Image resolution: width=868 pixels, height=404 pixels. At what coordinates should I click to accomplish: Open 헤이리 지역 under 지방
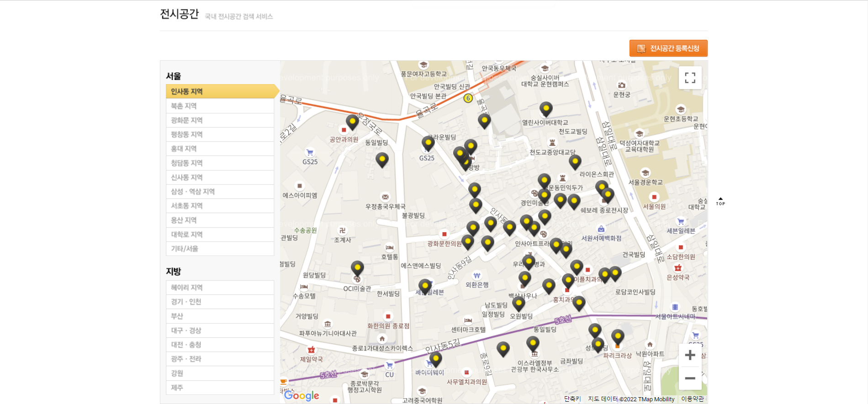pos(220,287)
